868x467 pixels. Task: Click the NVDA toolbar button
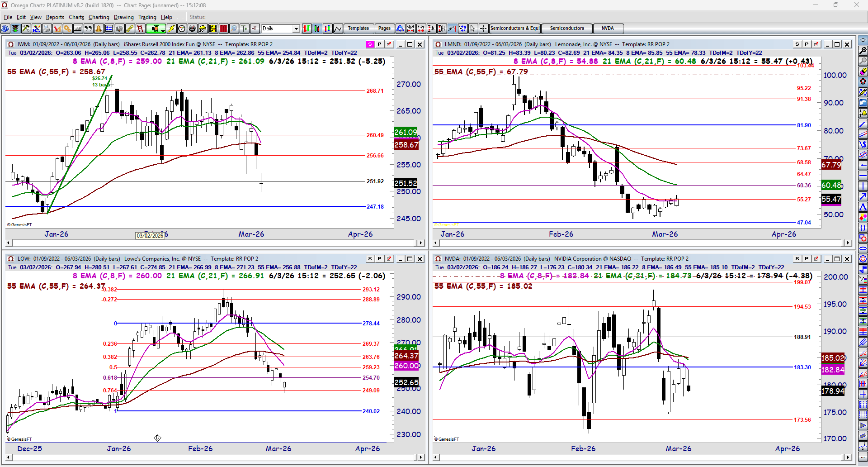click(x=608, y=29)
